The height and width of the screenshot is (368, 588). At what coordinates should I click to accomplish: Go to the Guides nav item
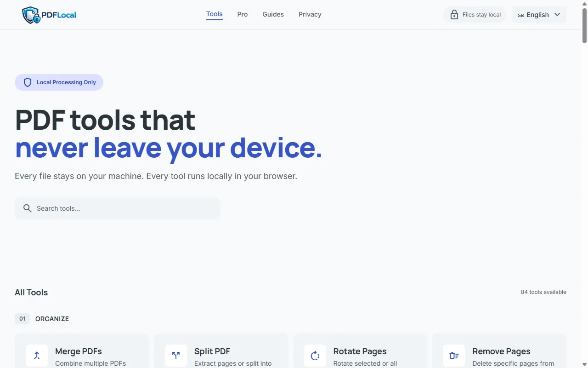(273, 14)
